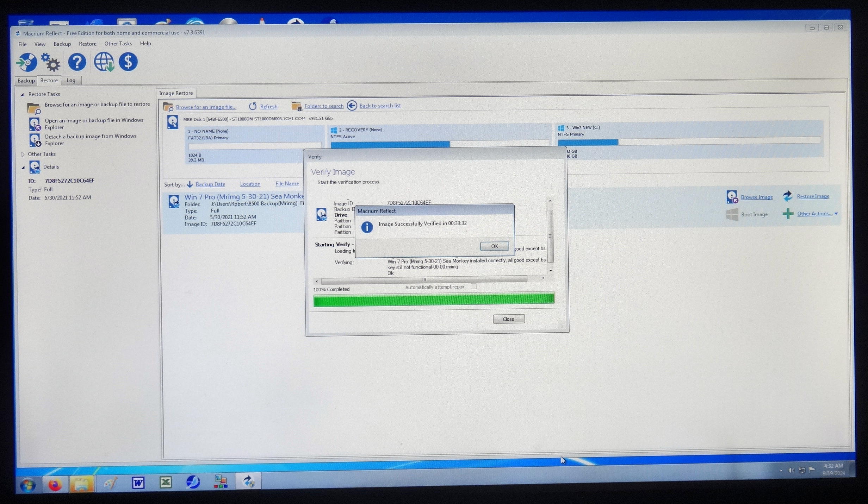Open Word from the taskbar
The width and height of the screenshot is (868, 504).
coord(138,483)
